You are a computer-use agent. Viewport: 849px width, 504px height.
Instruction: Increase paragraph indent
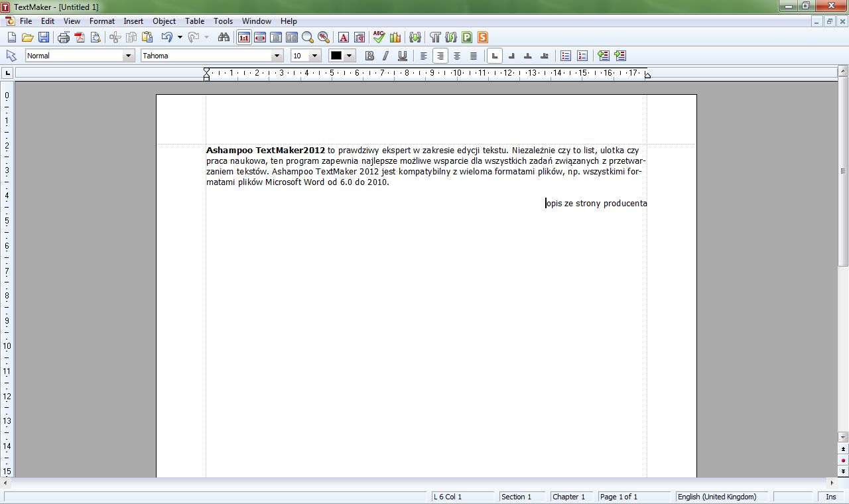[620, 56]
